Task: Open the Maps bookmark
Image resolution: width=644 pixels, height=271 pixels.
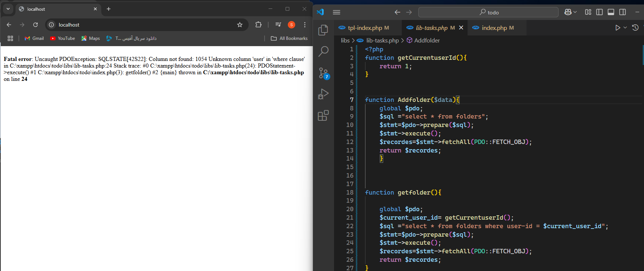Action: coord(91,38)
